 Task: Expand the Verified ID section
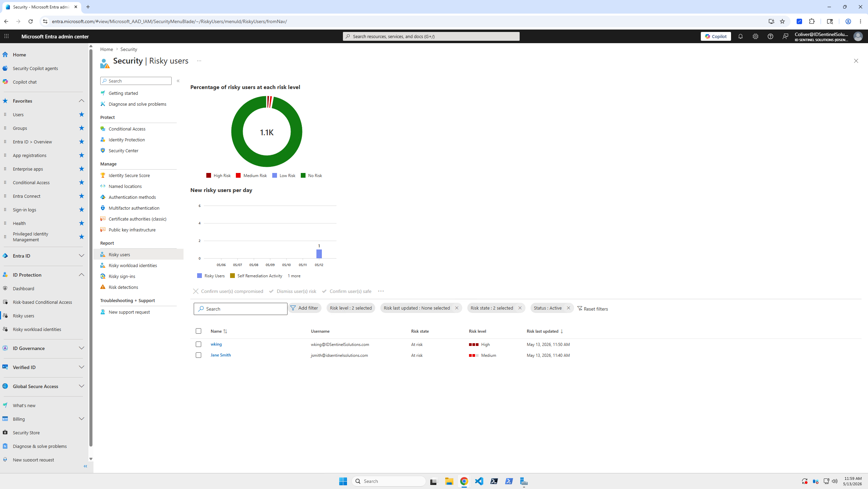[82, 367]
